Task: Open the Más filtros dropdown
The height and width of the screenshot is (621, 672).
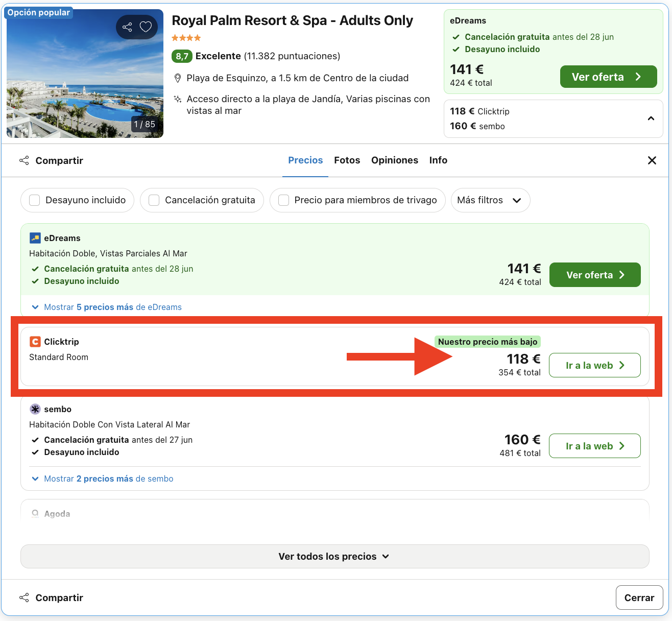Action: (x=490, y=200)
